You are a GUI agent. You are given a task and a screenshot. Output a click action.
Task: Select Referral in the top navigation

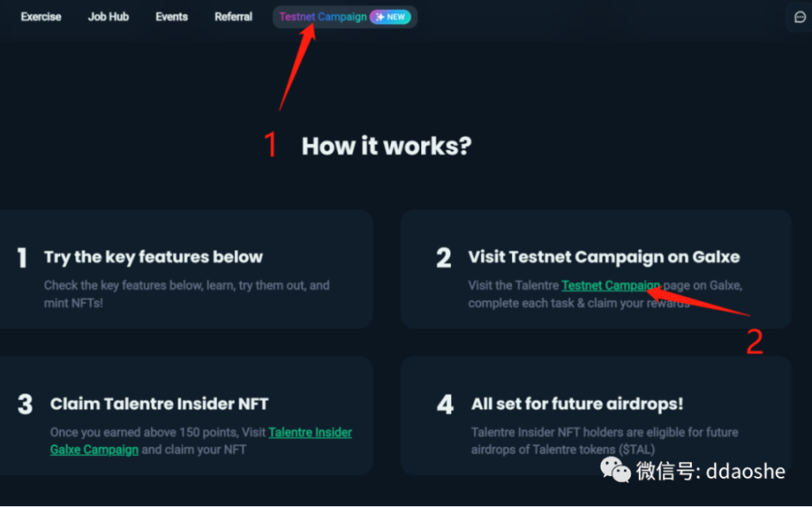point(233,17)
